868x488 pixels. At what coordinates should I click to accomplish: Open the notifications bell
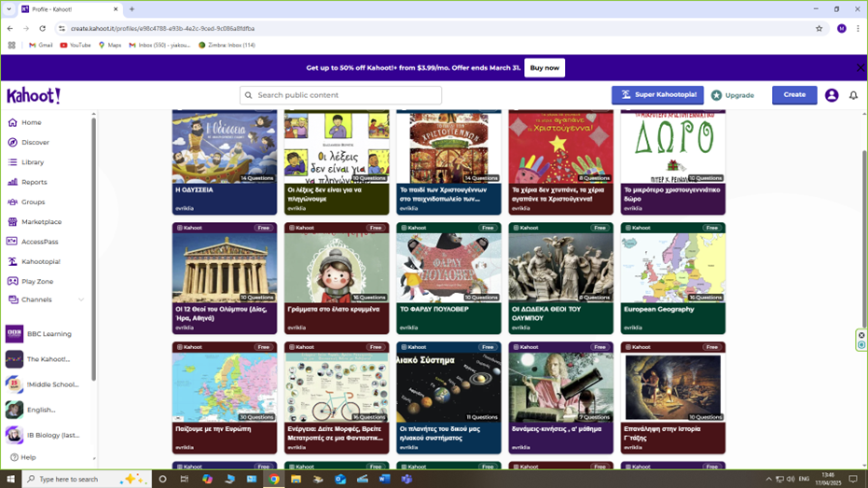click(854, 95)
